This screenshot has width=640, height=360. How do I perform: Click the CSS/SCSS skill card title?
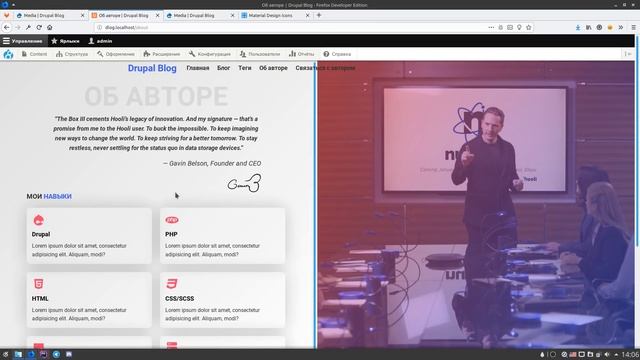pos(180,298)
